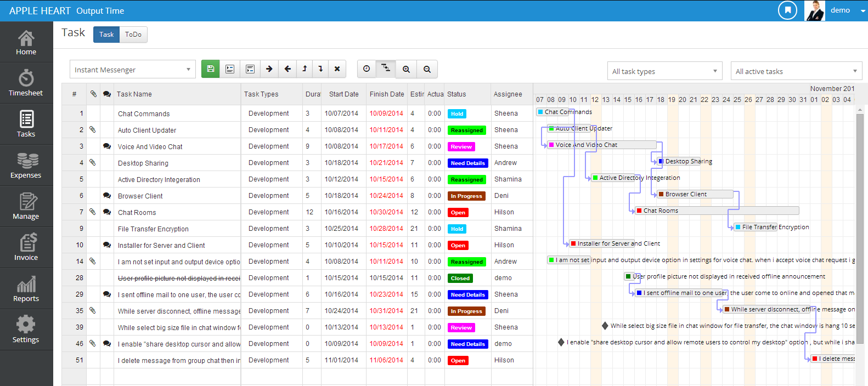Move task up with the up-arrow icon

305,69
